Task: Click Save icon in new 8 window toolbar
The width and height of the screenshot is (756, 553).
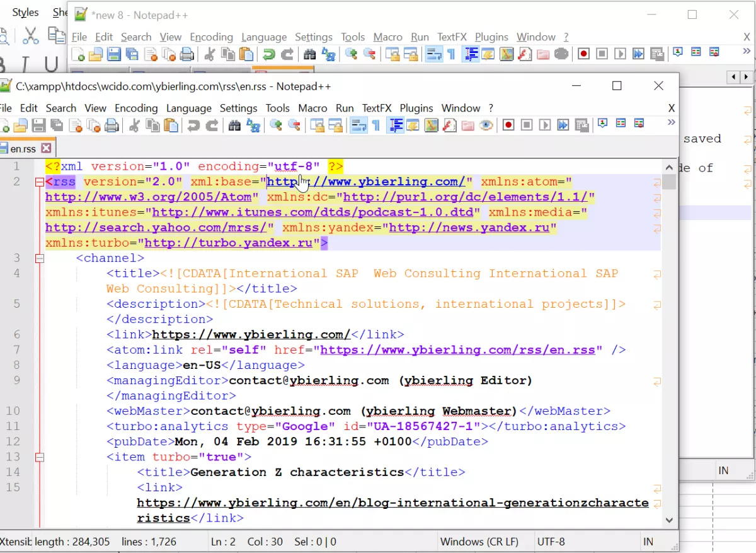Action: (114, 54)
